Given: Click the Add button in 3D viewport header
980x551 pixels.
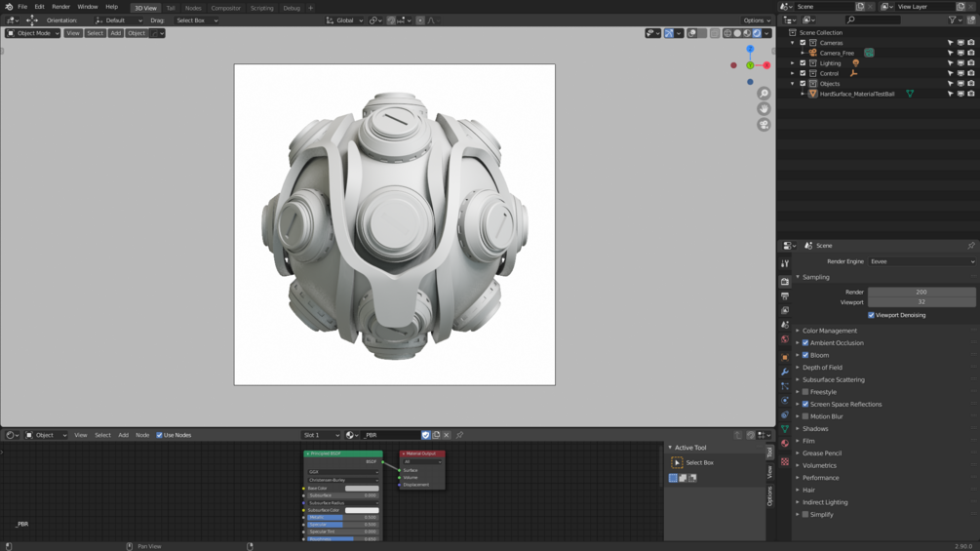Looking at the screenshot, I should point(115,33).
